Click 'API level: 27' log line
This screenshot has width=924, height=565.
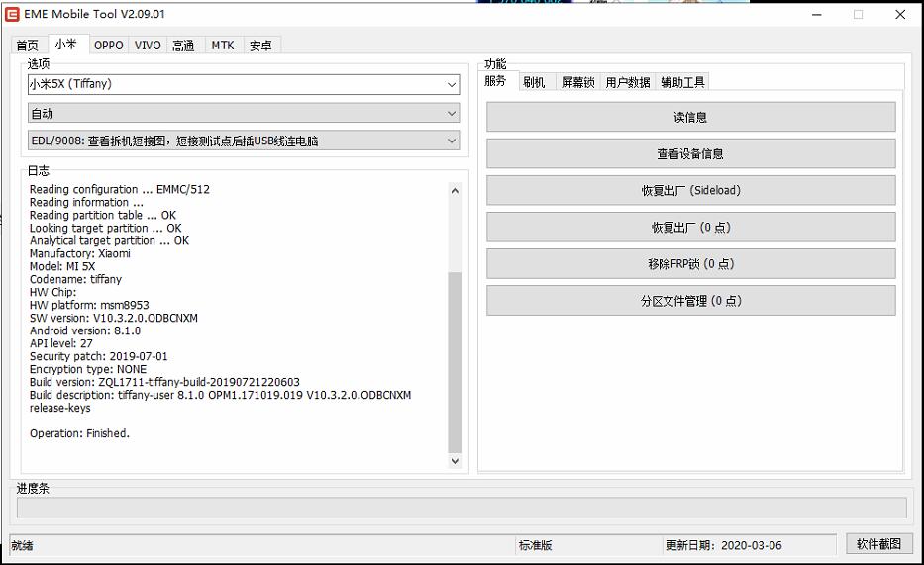point(60,343)
